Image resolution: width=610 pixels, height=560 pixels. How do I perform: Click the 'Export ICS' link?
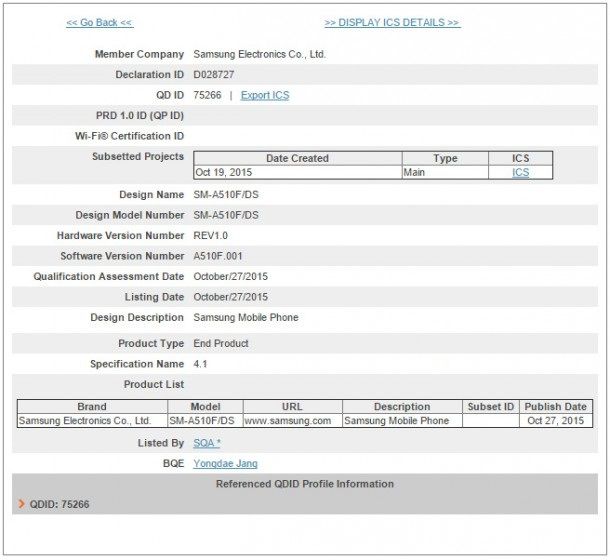pos(265,95)
